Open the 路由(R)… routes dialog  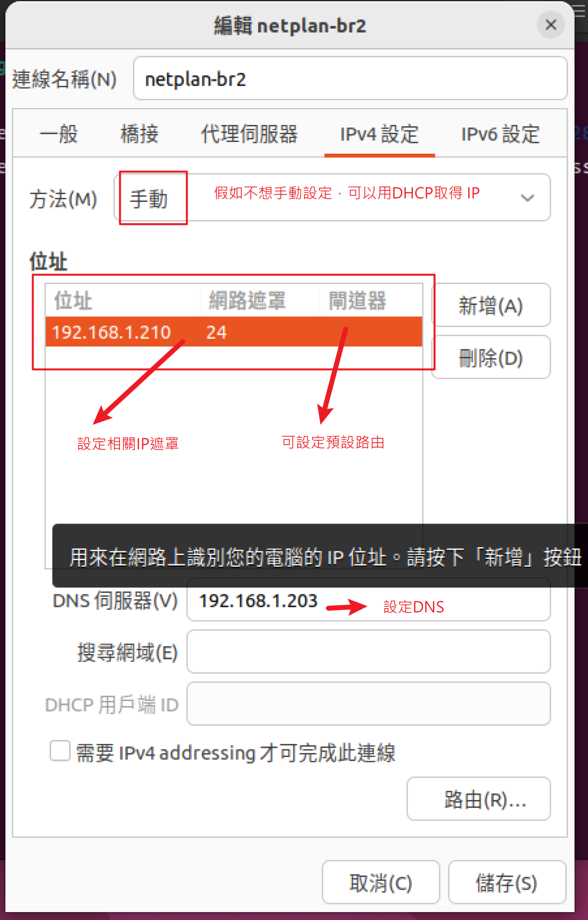pos(479,799)
